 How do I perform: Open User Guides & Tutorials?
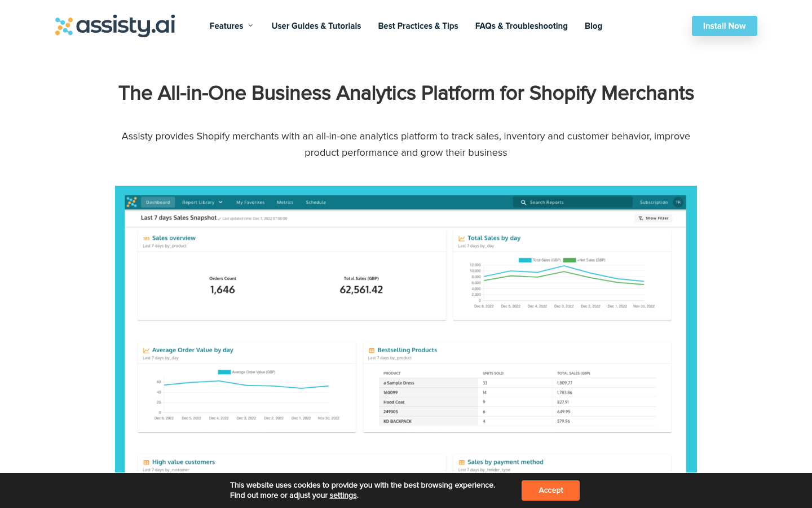coord(316,26)
